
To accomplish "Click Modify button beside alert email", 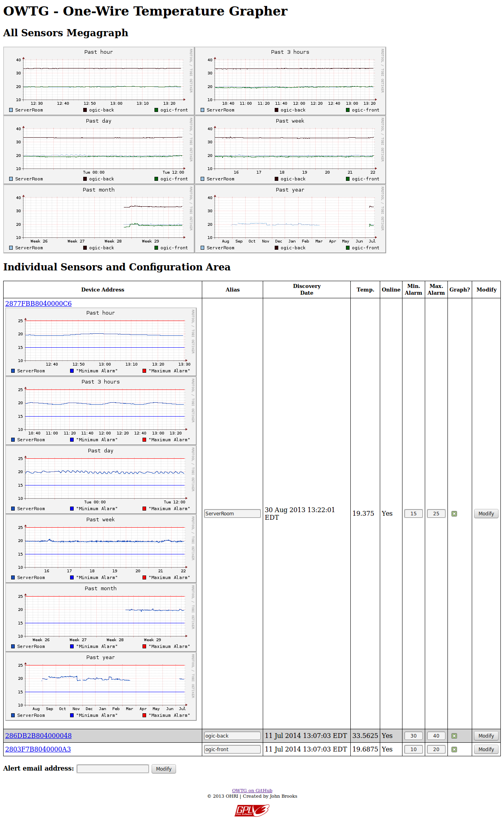I will [x=164, y=769].
